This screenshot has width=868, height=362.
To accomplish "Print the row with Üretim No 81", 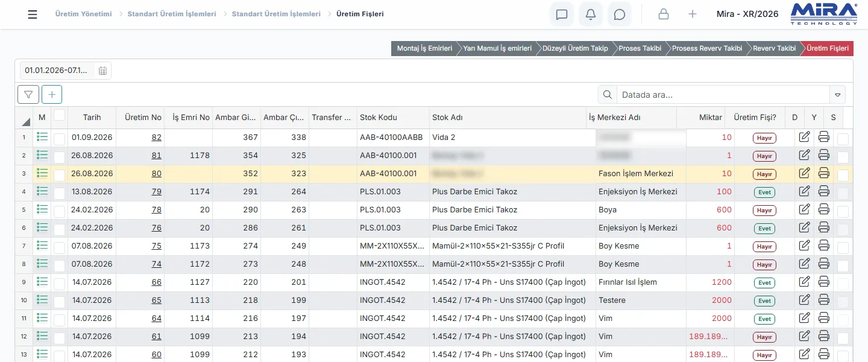I will coord(824,155).
